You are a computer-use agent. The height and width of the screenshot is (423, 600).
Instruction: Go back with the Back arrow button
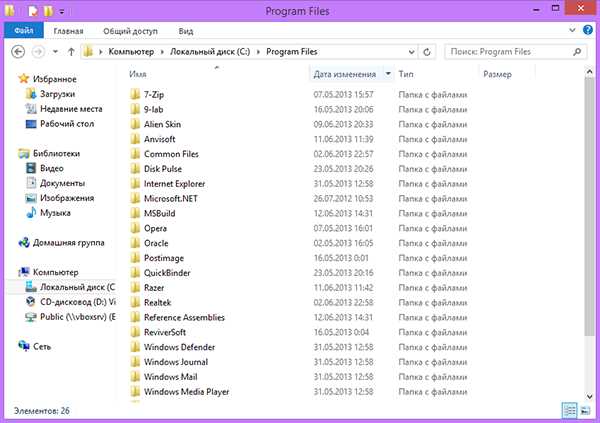click(18, 52)
